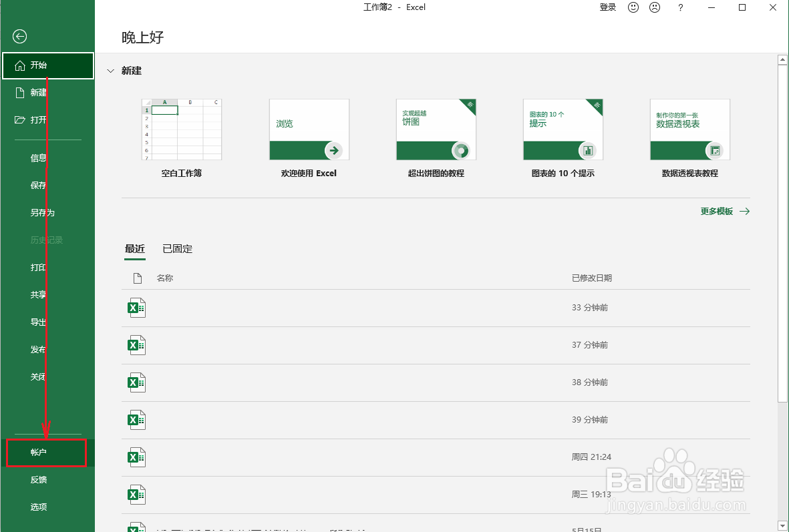Image resolution: width=789 pixels, height=532 pixels.
Task: Open the 欢迎使用 Excel template
Action: [x=309, y=138]
